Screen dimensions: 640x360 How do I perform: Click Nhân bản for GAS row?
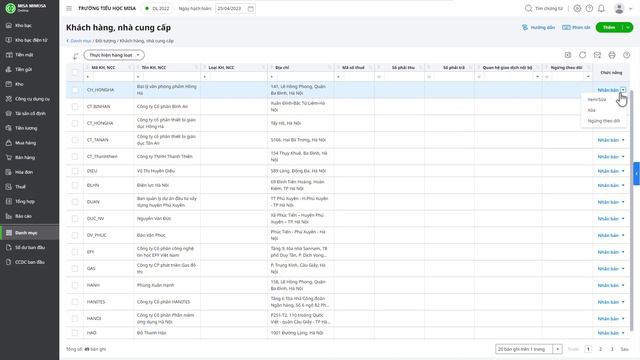pyautogui.click(x=608, y=269)
